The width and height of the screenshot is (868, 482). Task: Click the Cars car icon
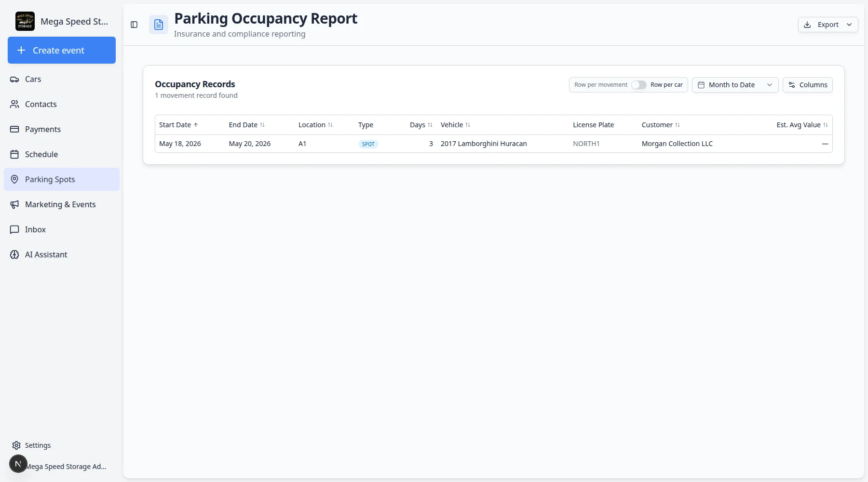coord(14,79)
